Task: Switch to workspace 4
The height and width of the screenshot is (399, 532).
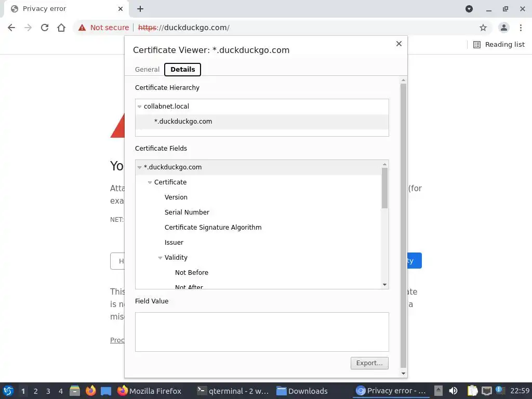Action: click(61, 391)
